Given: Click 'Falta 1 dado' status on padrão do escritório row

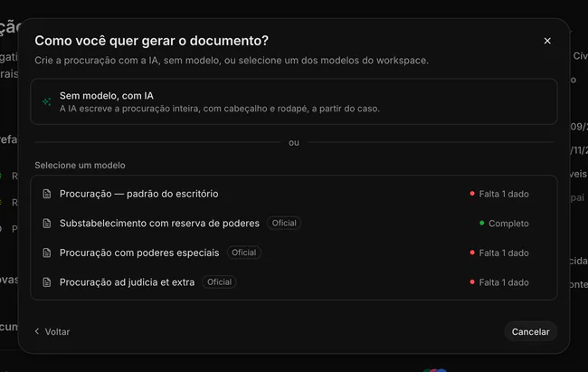Looking at the screenshot, I should click(x=499, y=194).
